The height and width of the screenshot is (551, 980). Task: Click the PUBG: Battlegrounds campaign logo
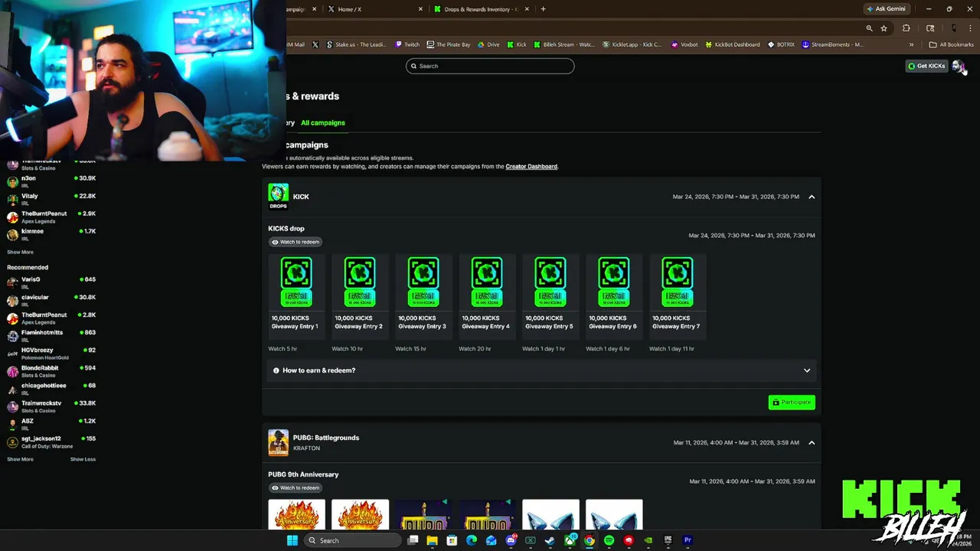click(x=278, y=442)
